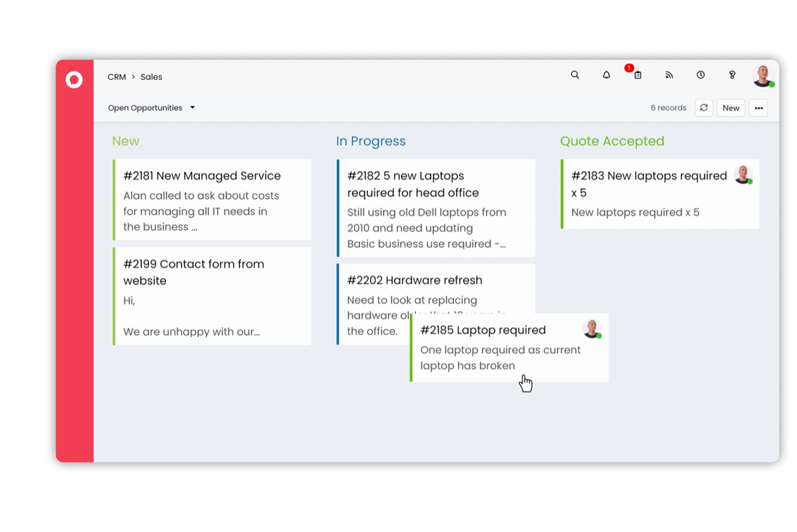Viewport: 797px width, 532px height.
Task: Open the #2181 New Managed Service card
Action: [x=212, y=200]
